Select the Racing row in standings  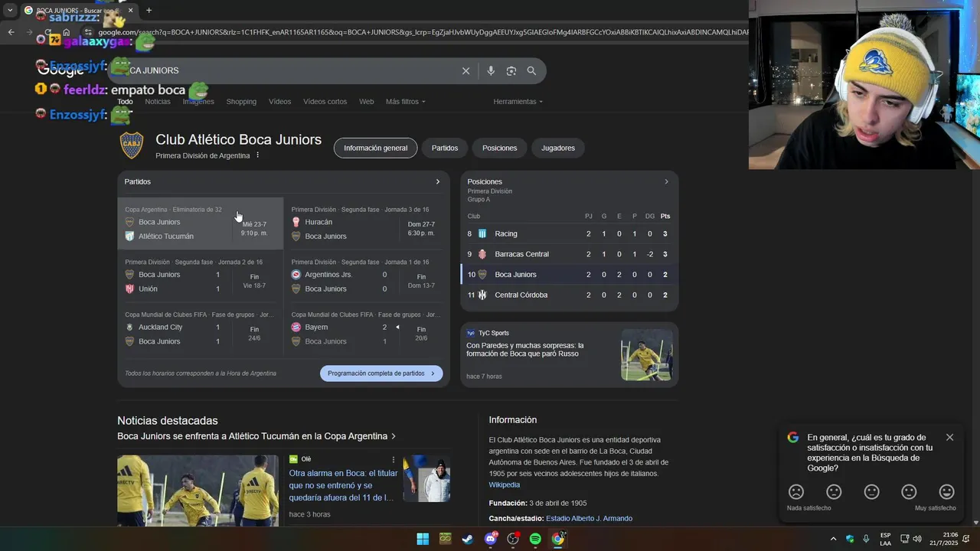coord(569,233)
